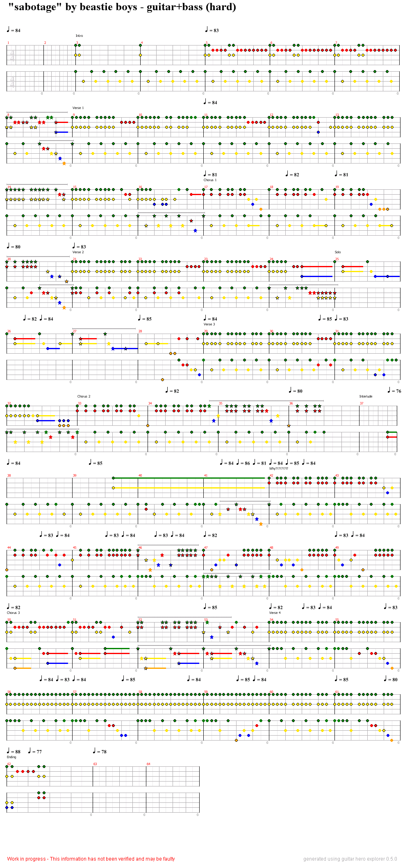
Task: Click measure number 39
Action: [75, 475]
